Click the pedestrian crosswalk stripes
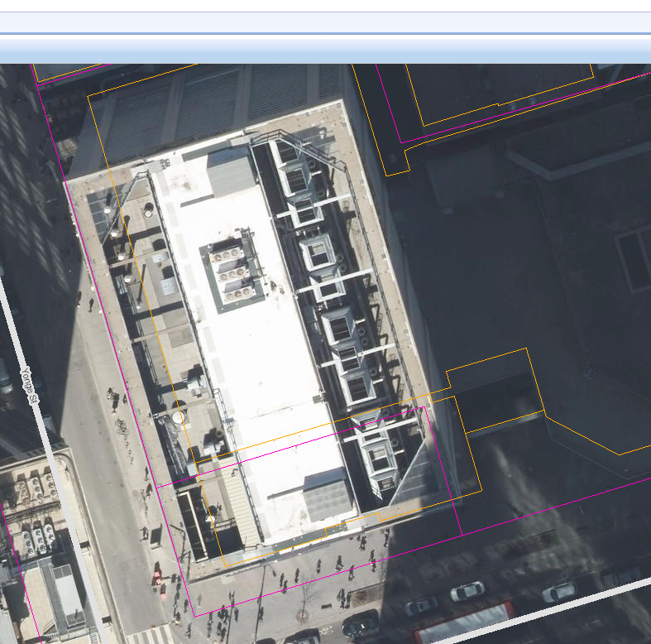The height and width of the screenshot is (644, 651). click(149, 635)
